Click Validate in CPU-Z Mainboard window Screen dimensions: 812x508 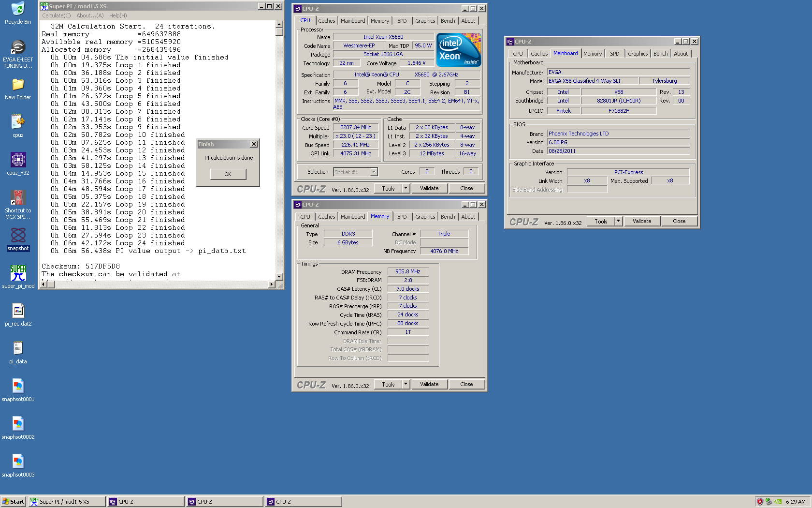tap(642, 221)
